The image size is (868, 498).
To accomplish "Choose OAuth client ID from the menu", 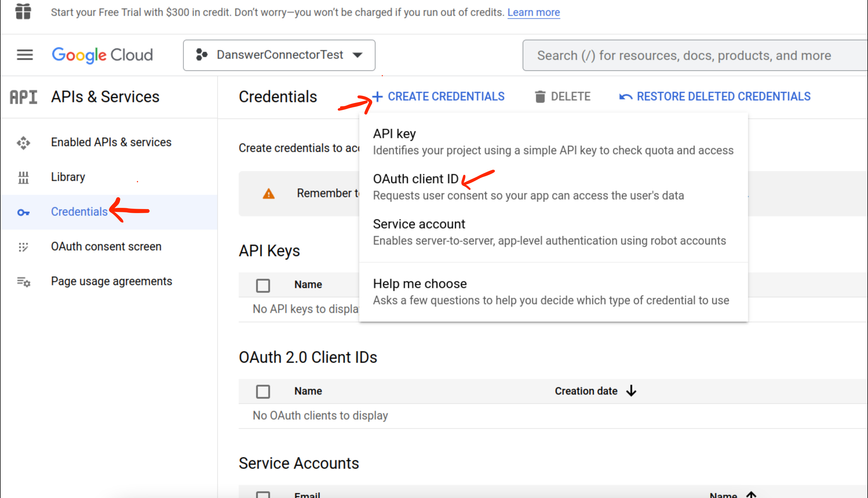I will point(415,179).
